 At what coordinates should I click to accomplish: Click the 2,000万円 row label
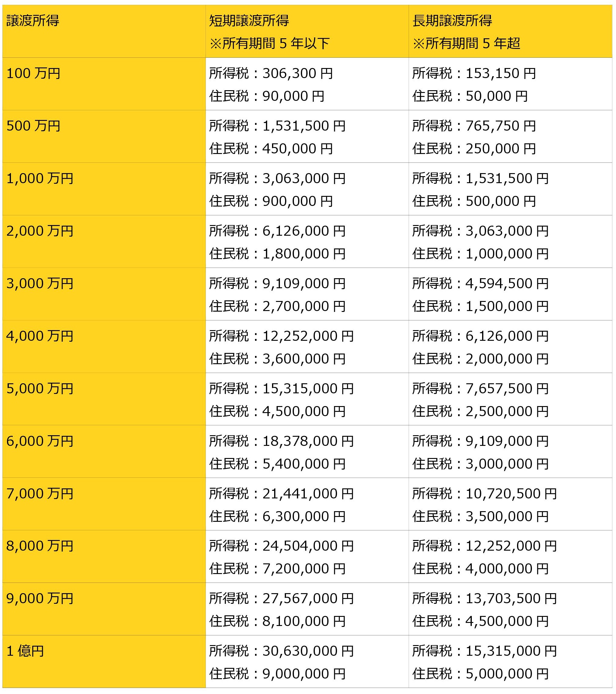point(40,231)
